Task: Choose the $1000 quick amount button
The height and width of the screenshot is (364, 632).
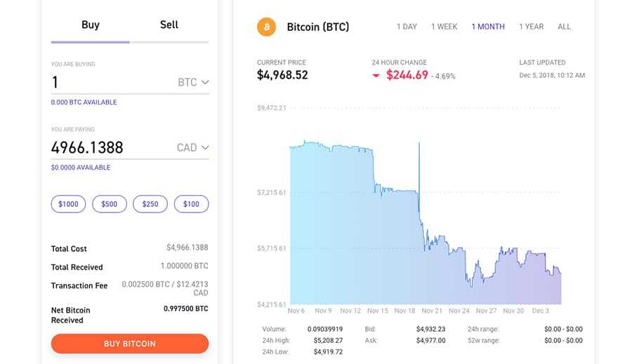Action: click(69, 204)
